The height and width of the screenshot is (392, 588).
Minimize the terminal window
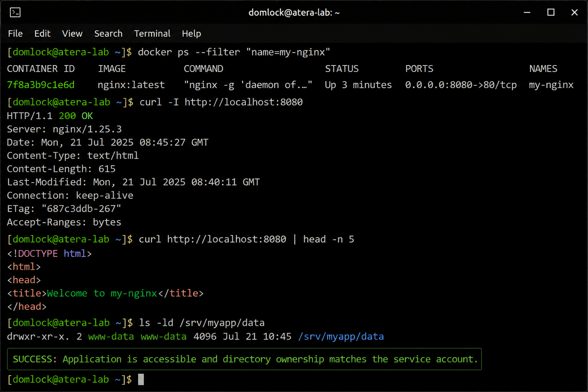click(527, 13)
